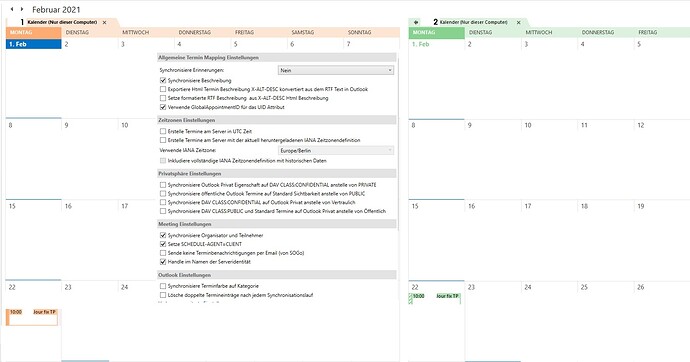The image size is (690, 362).
Task: Check DAV CLASS:CONFIDENTIAL auf Outlook Privat
Action: [x=163, y=202]
